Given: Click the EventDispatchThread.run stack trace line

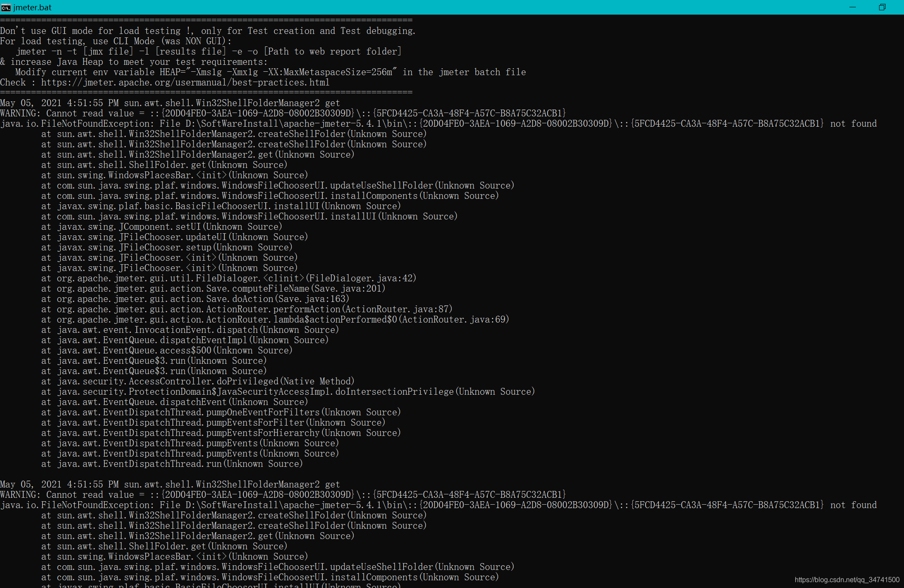Looking at the screenshot, I should (172, 464).
